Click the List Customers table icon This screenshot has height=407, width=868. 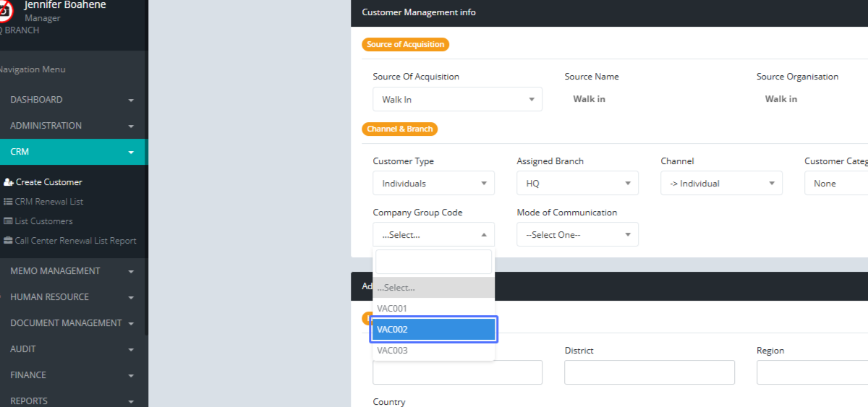[9, 221]
